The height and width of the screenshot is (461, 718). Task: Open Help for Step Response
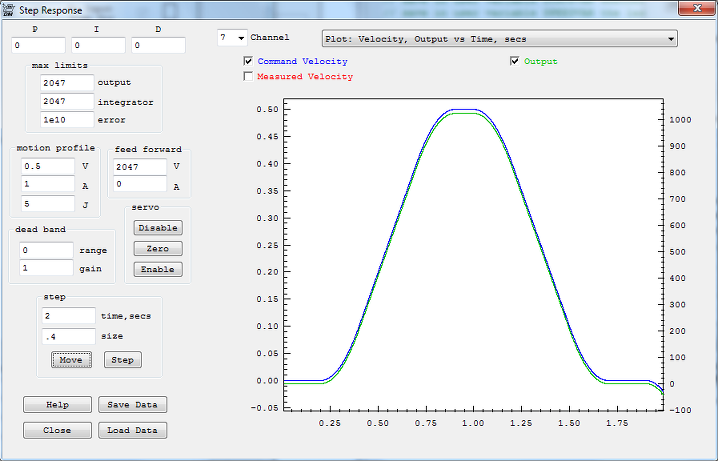(57, 405)
